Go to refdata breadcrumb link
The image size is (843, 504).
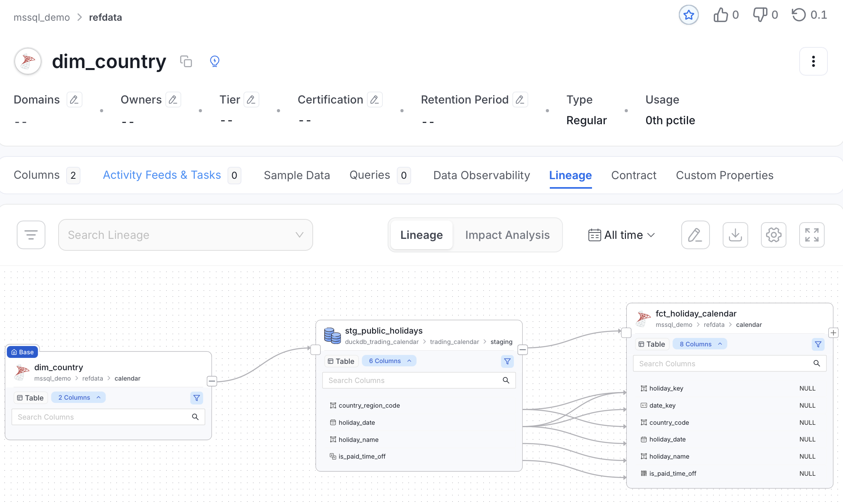(x=106, y=17)
